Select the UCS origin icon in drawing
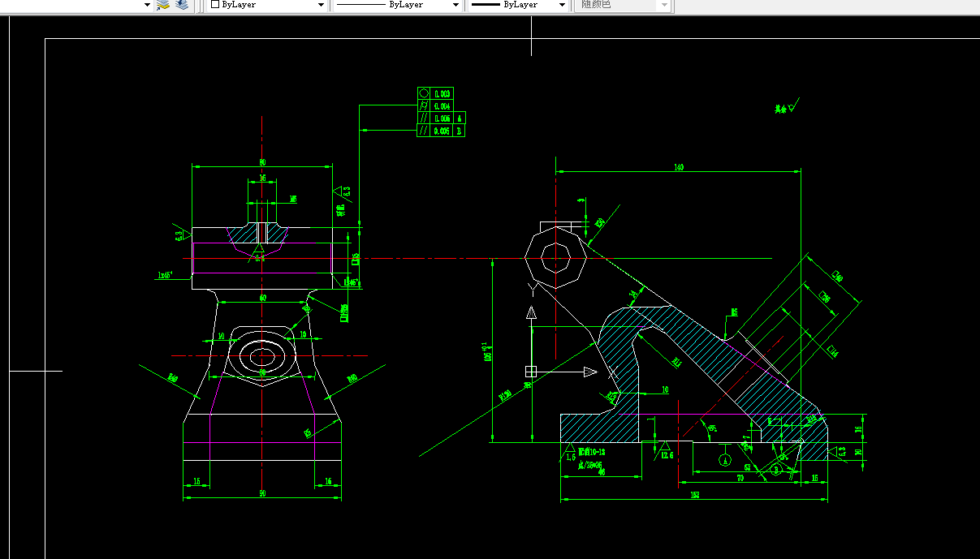 click(531, 372)
